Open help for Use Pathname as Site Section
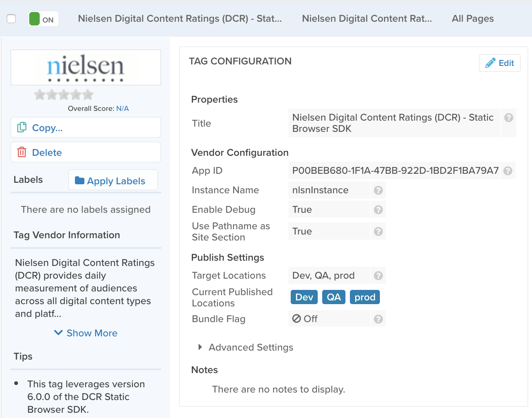Screen dimensions: 532x418 pos(378,231)
